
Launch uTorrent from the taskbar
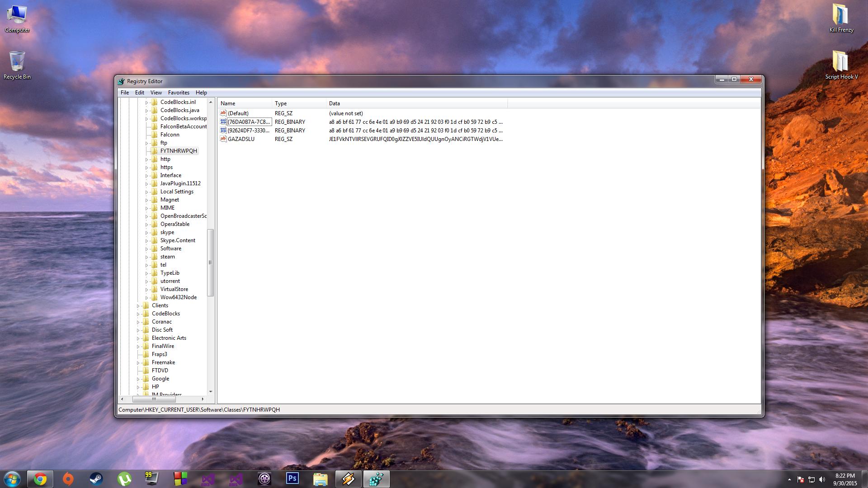click(124, 479)
